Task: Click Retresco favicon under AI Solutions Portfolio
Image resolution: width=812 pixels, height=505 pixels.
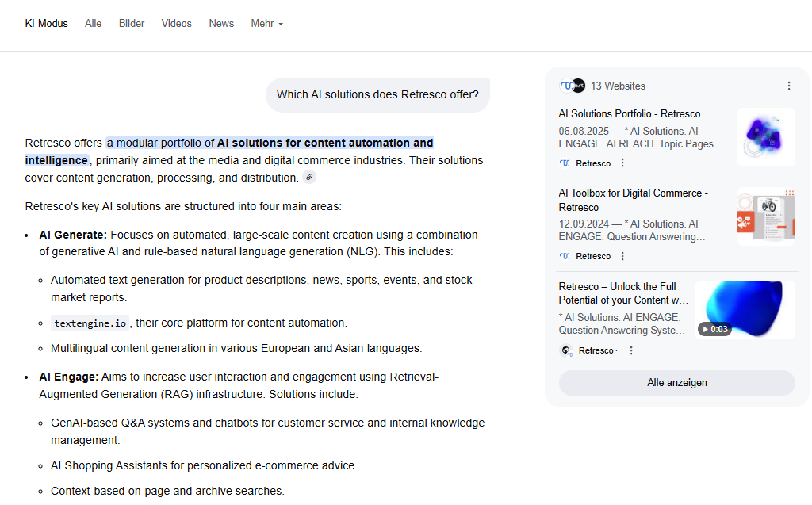Action: tap(565, 163)
